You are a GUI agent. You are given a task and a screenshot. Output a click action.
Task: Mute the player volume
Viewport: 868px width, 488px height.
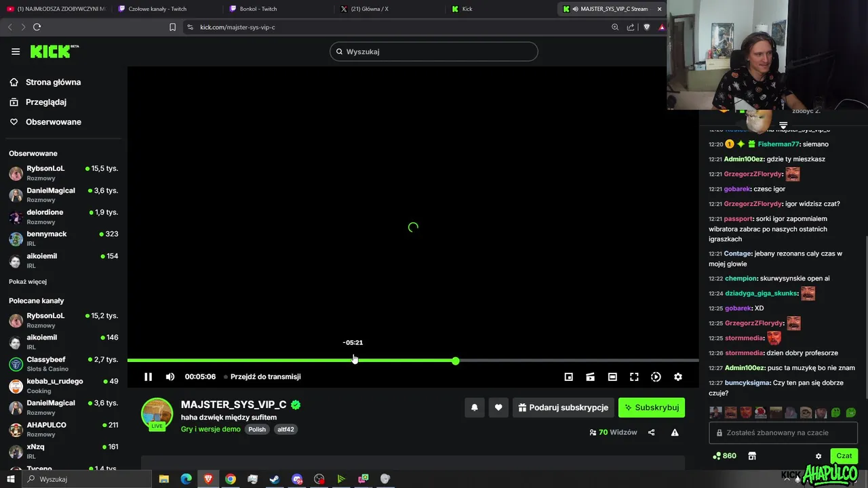pos(170,377)
